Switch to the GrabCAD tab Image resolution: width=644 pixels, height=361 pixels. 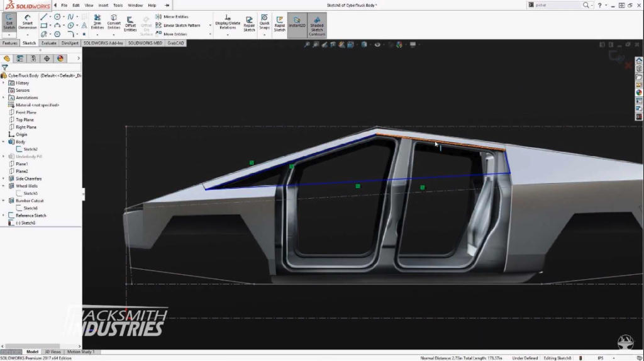176,43
